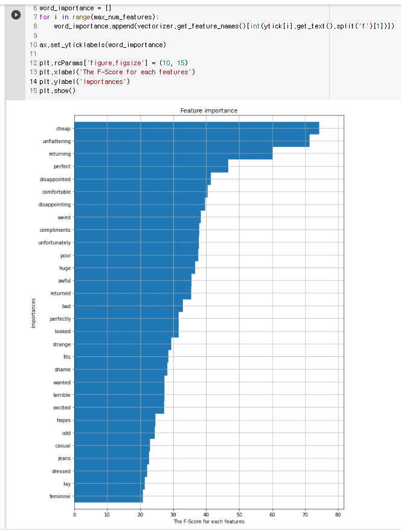Click the 'returned' y-axis label
The image size is (401, 532).
coord(60,293)
